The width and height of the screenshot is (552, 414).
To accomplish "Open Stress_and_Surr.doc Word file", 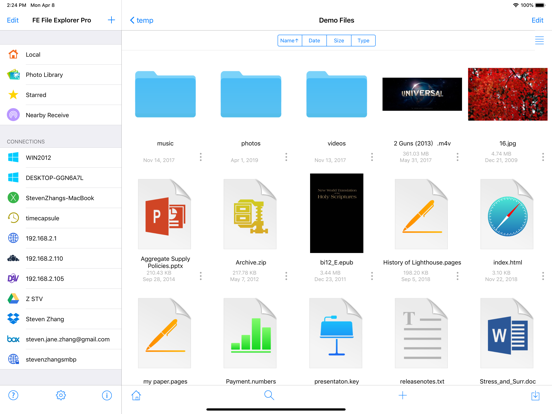I will coord(507,333).
